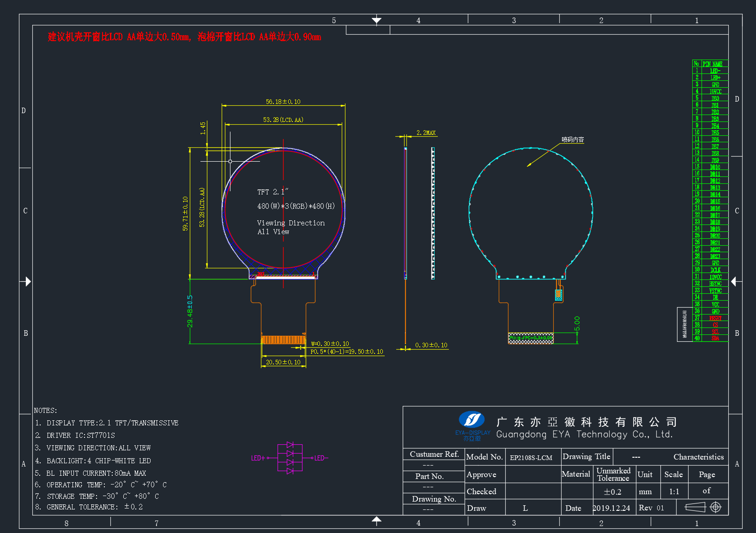Select the TFT 2.1″ label
Screen dimensions: 756x533
[272, 192]
